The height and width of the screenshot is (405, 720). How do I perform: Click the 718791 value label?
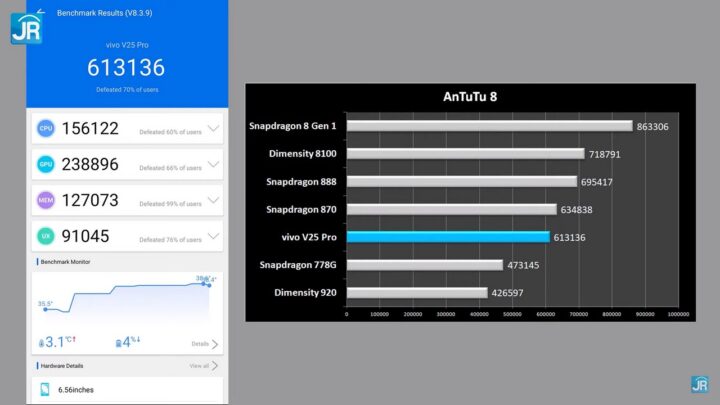click(604, 154)
